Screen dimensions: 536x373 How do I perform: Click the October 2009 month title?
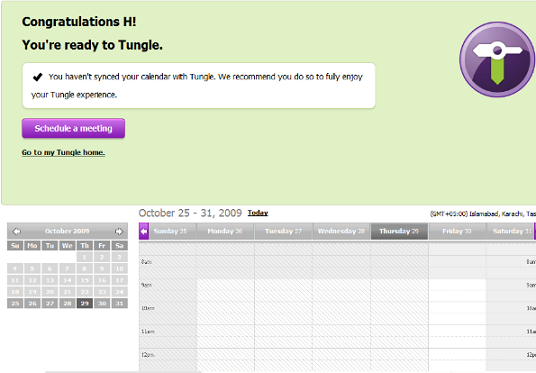pyautogui.click(x=67, y=231)
